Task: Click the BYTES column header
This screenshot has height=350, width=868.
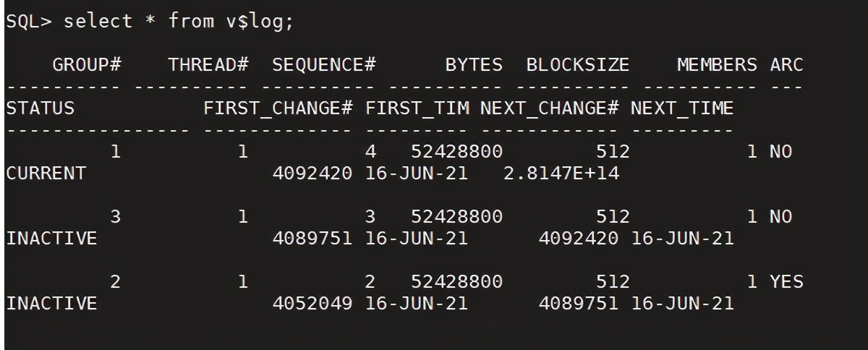Action: 474,65
